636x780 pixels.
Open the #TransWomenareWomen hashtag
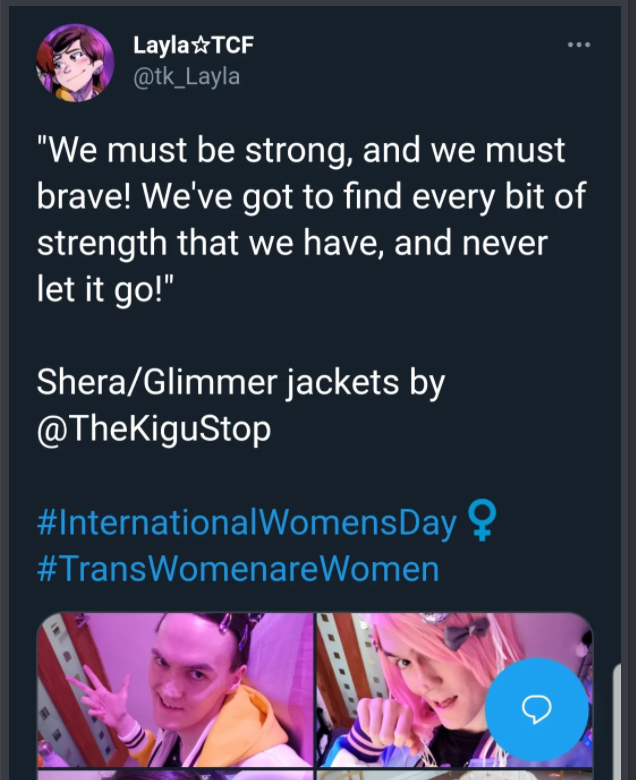pos(238,569)
